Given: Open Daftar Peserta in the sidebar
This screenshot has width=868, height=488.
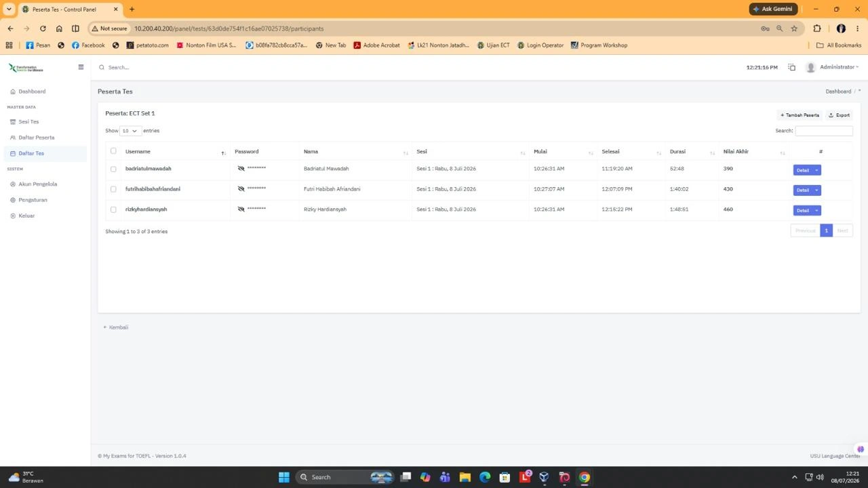Looking at the screenshot, I should coord(36,138).
